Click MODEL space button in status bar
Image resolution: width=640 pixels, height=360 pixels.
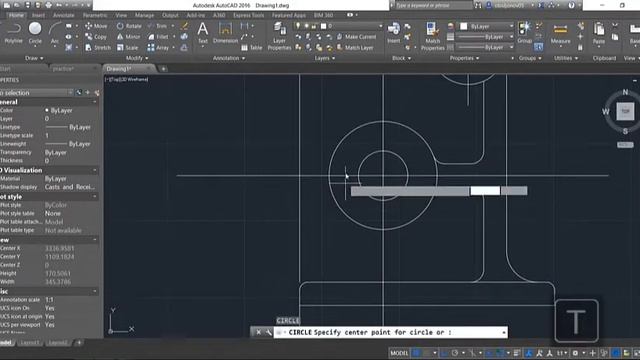tap(399, 353)
